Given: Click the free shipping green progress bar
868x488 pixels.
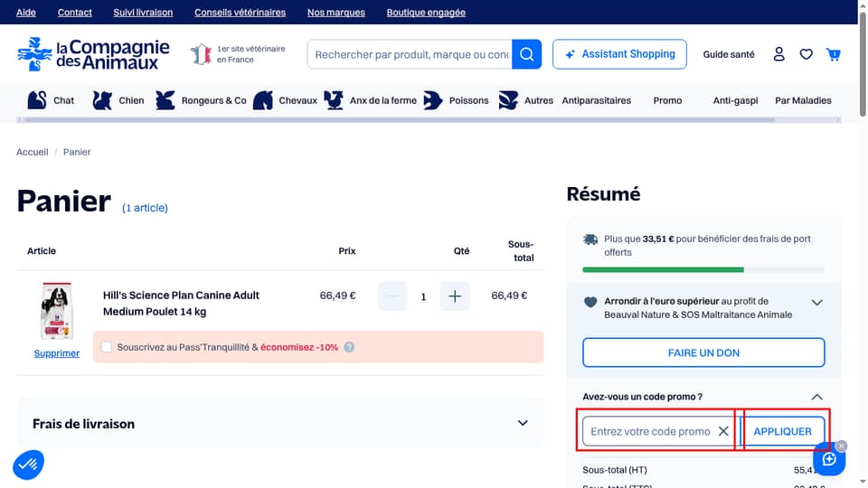Looking at the screenshot, I should [x=663, y=269].
